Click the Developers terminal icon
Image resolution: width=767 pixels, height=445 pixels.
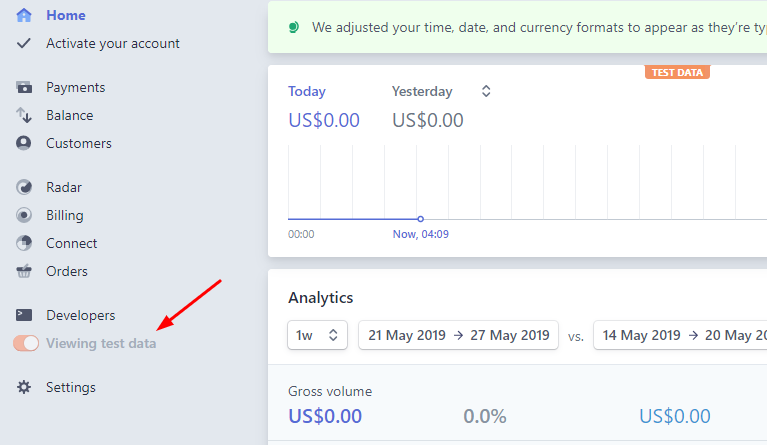(x=24, y=316)
